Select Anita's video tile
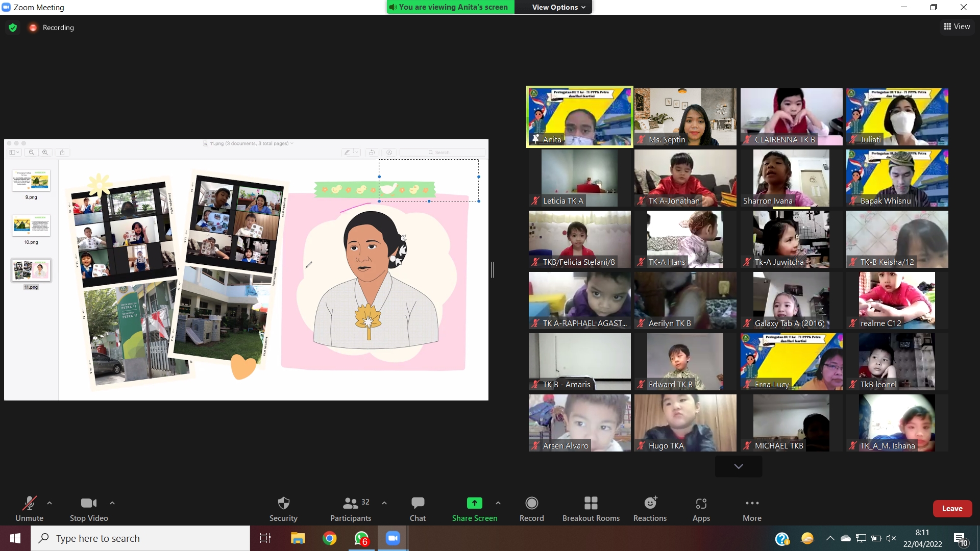Viewport: 980px width, 551px height. click(580, 117)
